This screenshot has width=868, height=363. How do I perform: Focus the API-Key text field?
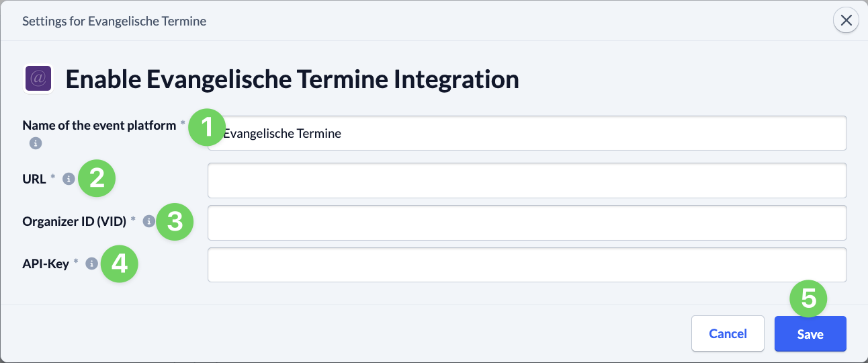pyautogui.click(x=527, y=265)
